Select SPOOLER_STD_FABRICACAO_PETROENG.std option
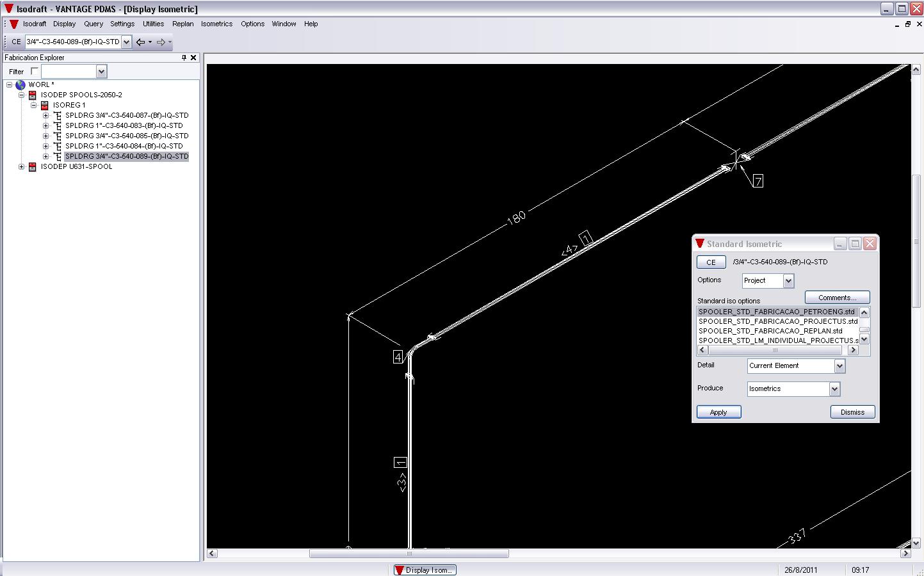Viewport: 924px width, 576px height. pos(777,312)
